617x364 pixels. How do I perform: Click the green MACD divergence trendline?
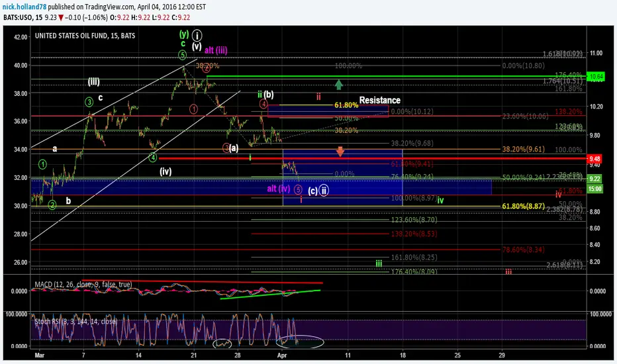point(270,295)
